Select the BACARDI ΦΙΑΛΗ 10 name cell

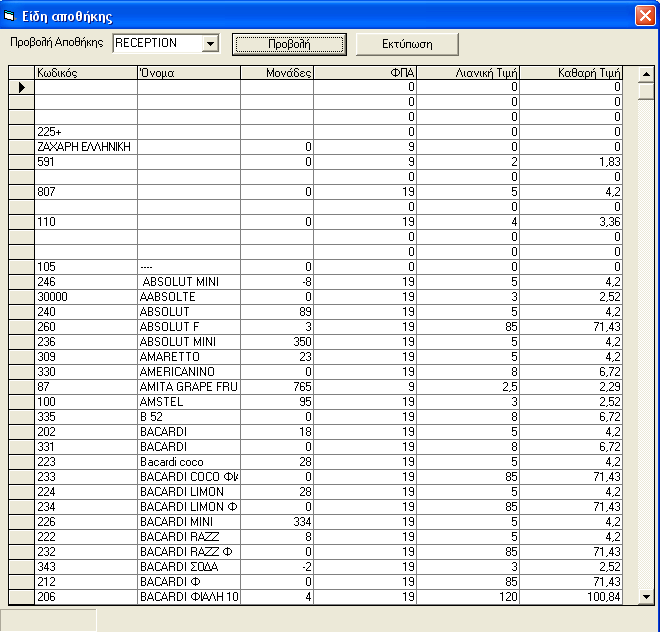pos(189,597)
